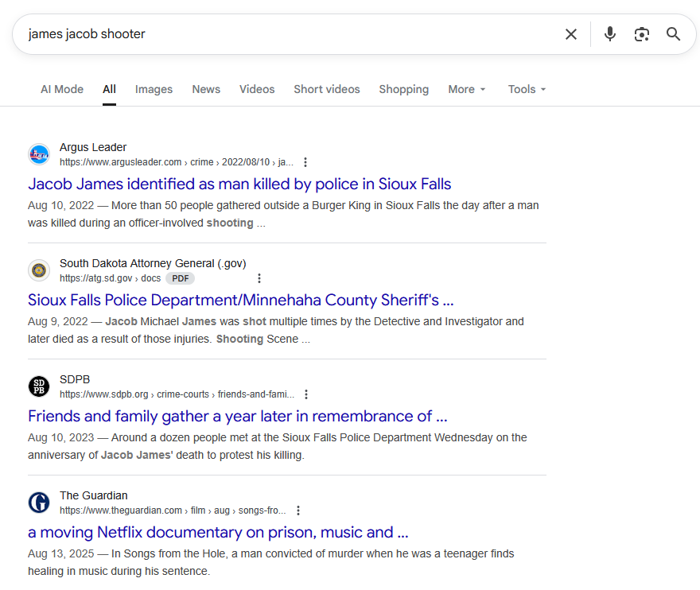
Task: Switch to the Images tab
Action: (x=154, y=89)
